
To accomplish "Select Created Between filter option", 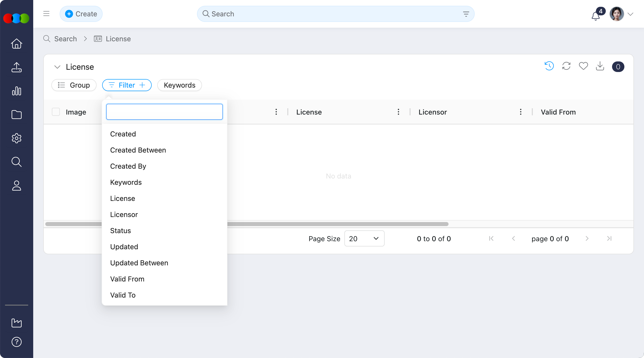I will click(138, 150).
